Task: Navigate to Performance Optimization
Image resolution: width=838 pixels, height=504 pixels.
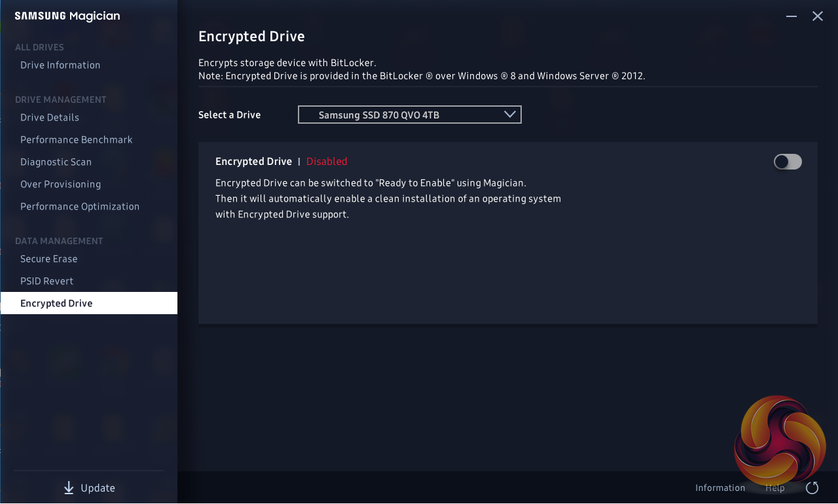Action: tap(80, 206)
